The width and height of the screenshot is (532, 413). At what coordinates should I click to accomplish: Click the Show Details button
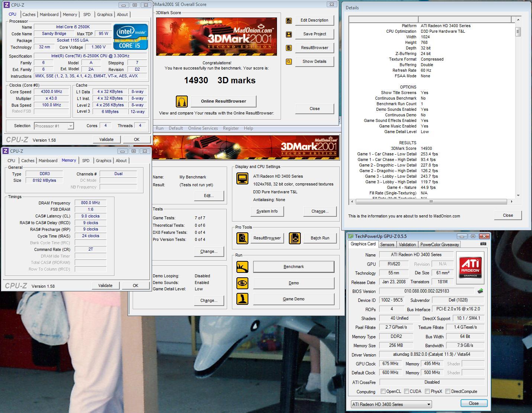point(315,62)
